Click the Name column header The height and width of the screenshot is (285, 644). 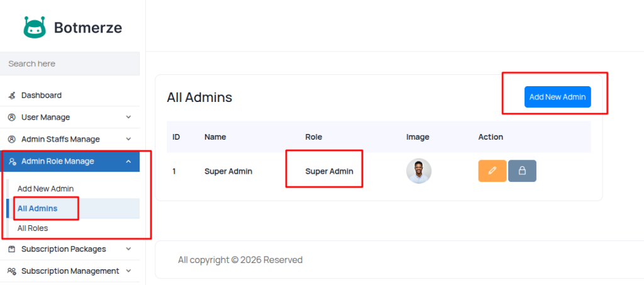pos(215,137)
